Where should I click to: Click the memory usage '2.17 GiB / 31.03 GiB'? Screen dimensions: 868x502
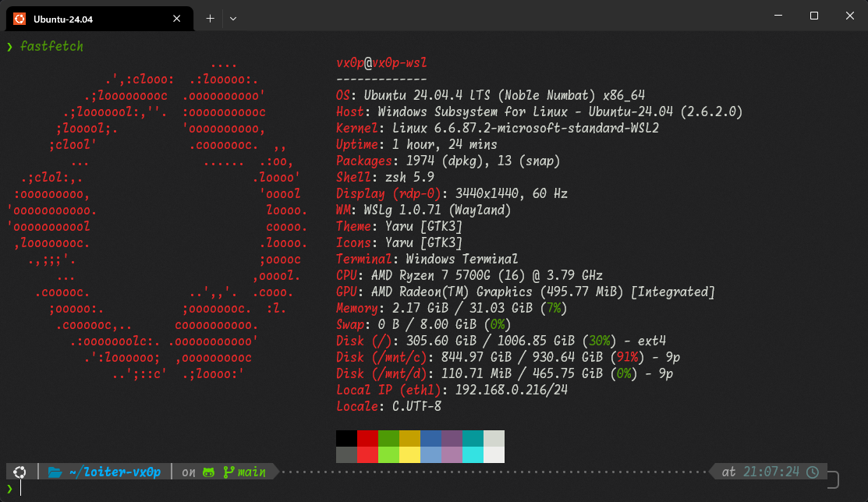pyautogui.click(x=462, y=308)
